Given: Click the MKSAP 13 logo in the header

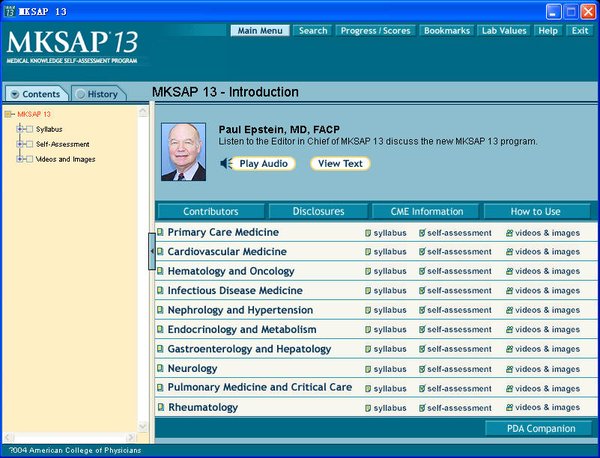Looking at the screenshot, I should (72, 46).
